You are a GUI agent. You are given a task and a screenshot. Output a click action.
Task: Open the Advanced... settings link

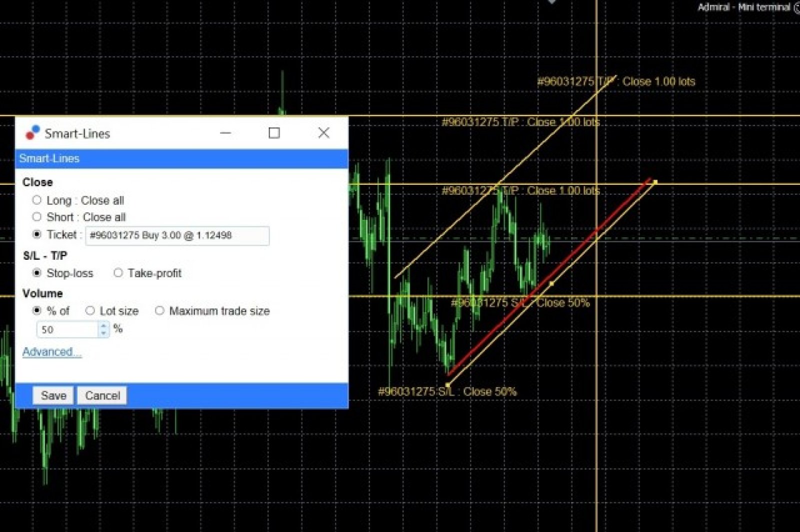(x=51, y=352)
